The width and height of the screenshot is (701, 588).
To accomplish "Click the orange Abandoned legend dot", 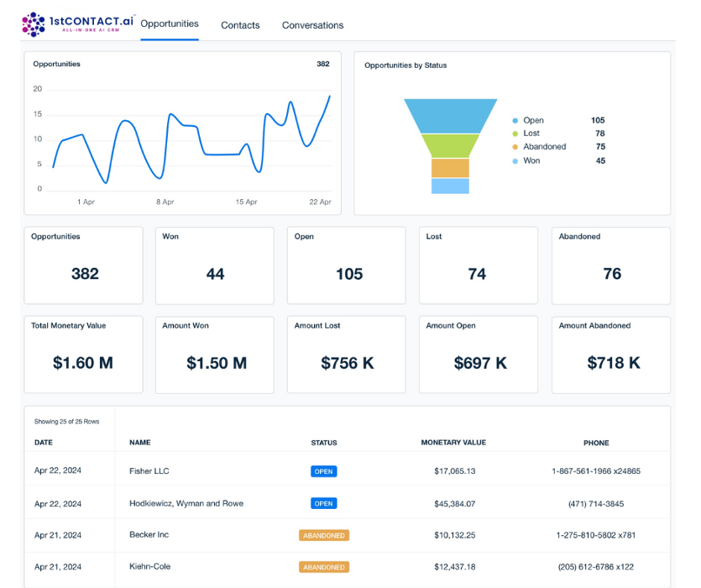I will [x=515, y=147].
